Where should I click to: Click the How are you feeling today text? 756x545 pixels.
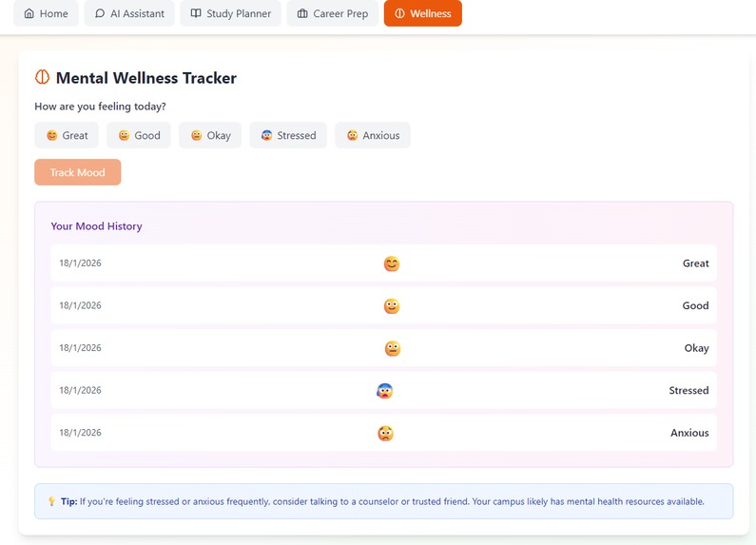point(100,107)
